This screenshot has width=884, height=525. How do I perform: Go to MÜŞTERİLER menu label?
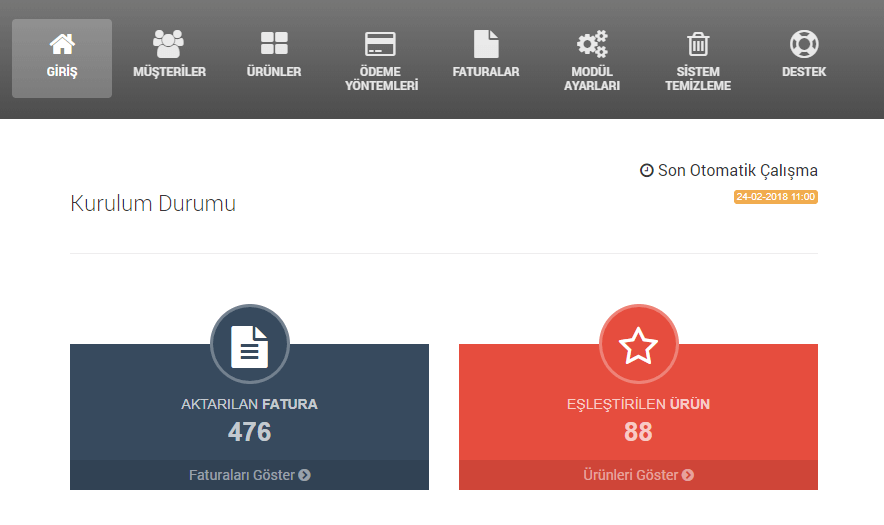[x=169, y=72]
